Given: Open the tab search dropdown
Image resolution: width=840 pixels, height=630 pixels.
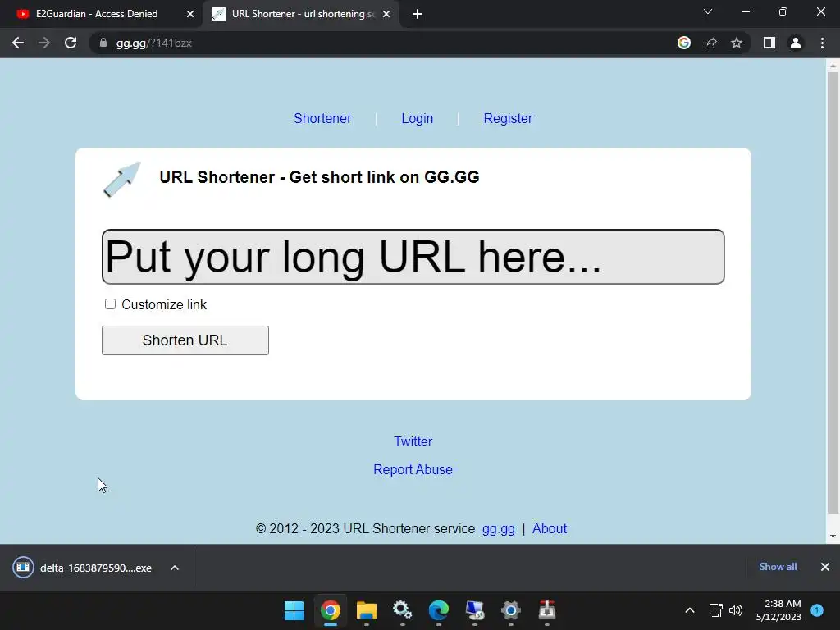Looking at the screenshot, I should [x=708, y=11].
